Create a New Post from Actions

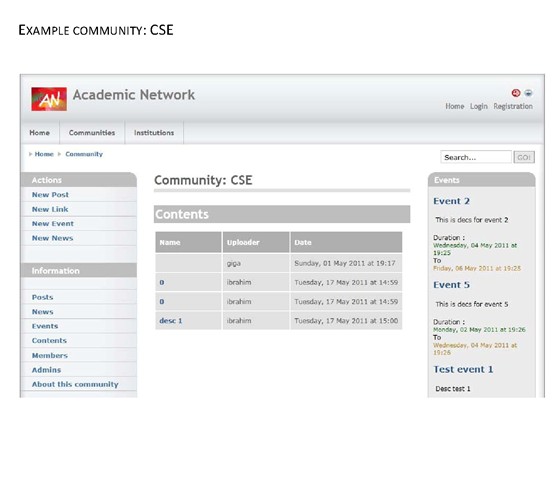(50, 195)
